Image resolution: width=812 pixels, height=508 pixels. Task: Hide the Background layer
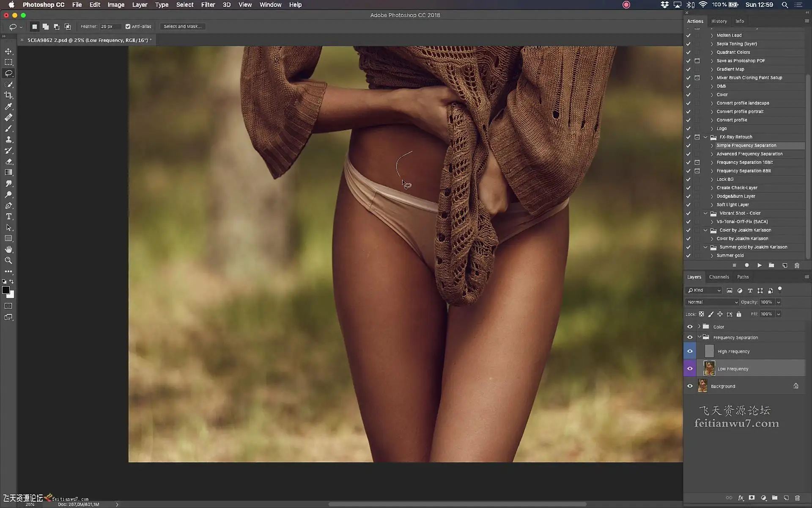pyautogui.click(x=690, y=386)
